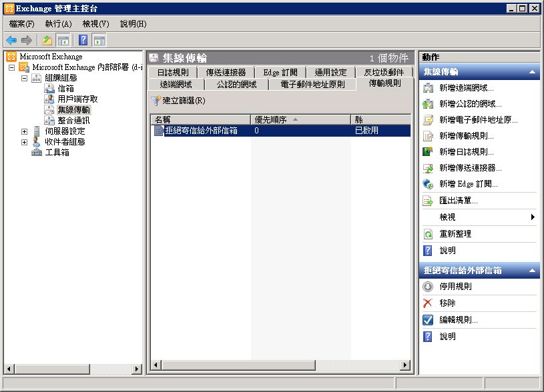Click the rule list horizontal scrollbar right arrow
Viewport: 544px width, 392px height.
coord(405,365)
